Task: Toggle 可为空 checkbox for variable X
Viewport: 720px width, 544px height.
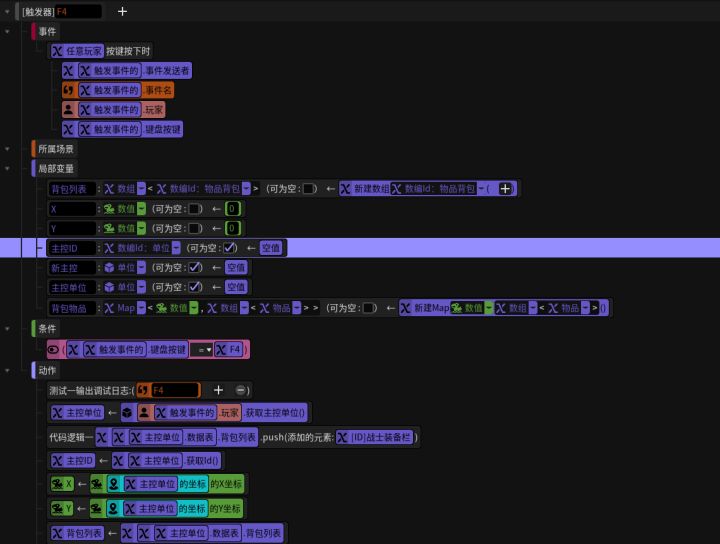Action: coord(195,209)
